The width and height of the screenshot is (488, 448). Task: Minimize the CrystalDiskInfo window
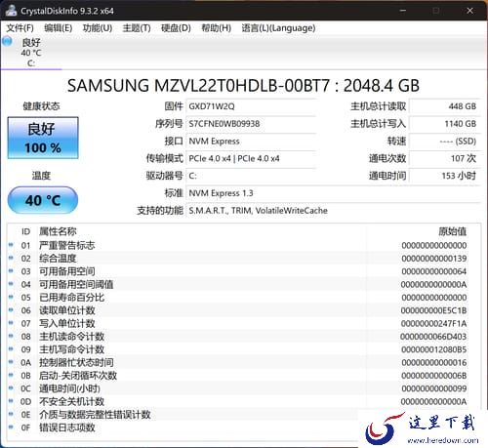tap(403, 11)
